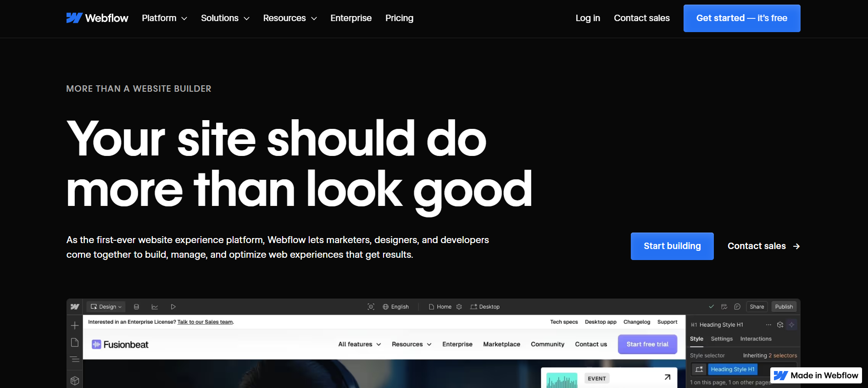Screen dimensions: 868x388
Task: Click Tech specs link
Action: tap(564, 322)
